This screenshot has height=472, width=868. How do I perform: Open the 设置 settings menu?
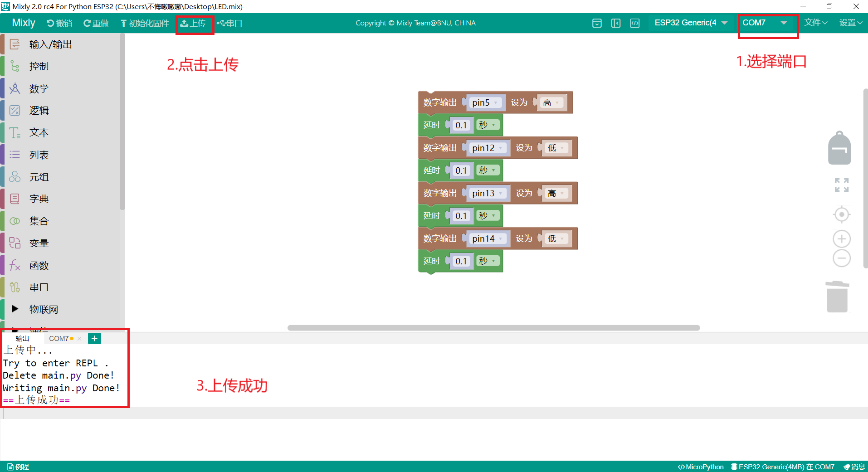coord(850,23)
